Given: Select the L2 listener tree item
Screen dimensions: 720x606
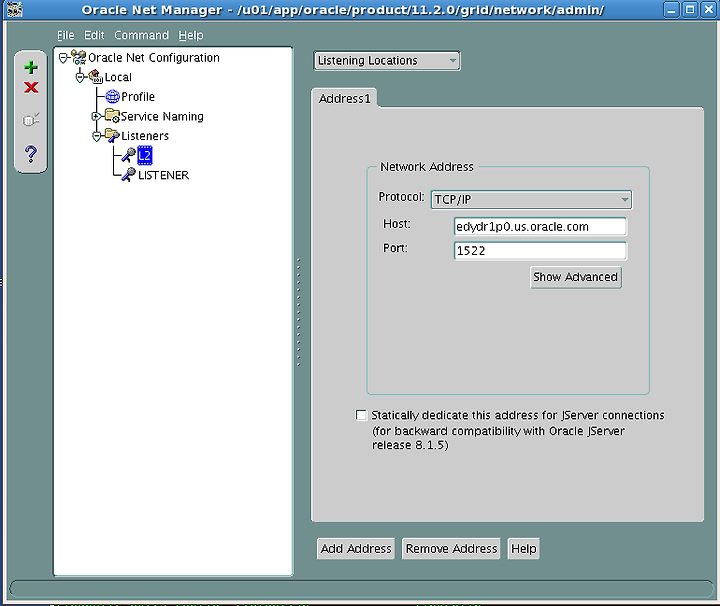Looking at the screenshot, I should [145, 156].
